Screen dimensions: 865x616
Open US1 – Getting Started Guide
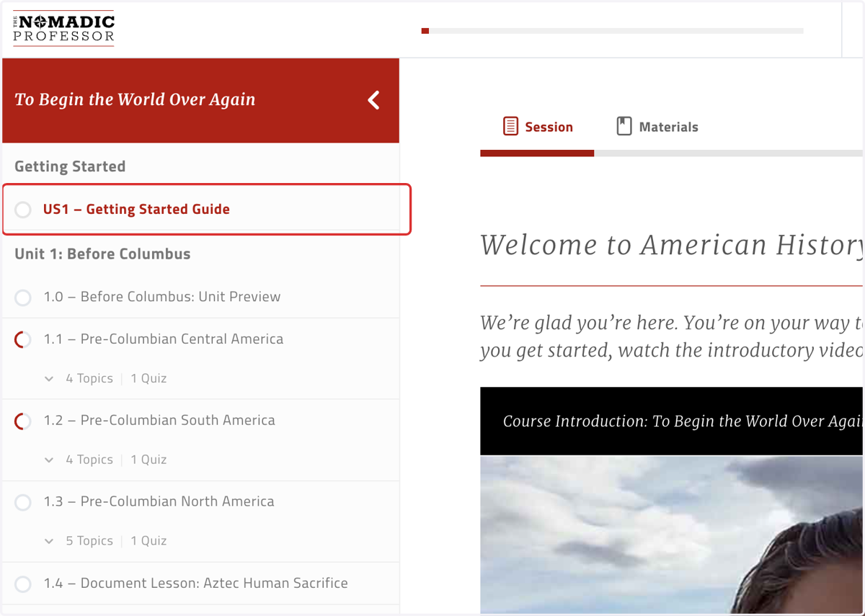pyautogui.click(x=136, y=210)
